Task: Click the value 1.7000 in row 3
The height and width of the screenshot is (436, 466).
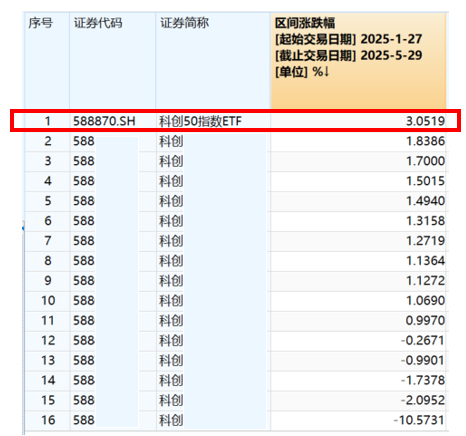Action: tap(425, 161)
